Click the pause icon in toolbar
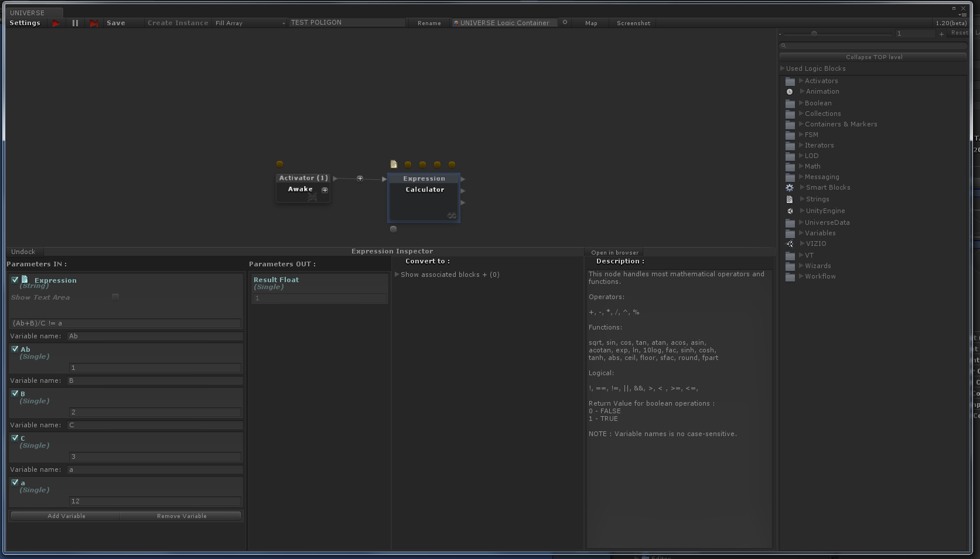The image size is (980, 559). (75, 23)
